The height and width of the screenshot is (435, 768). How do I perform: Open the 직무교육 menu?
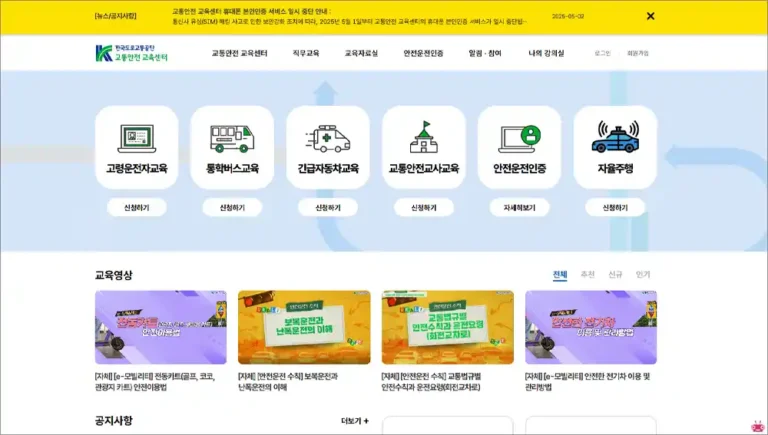306,53
